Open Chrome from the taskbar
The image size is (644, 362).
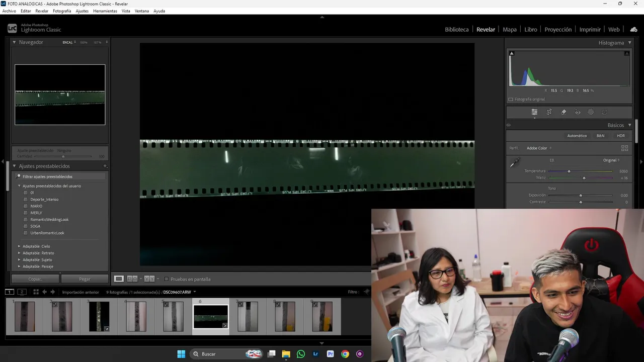click(x=345, y=354)
